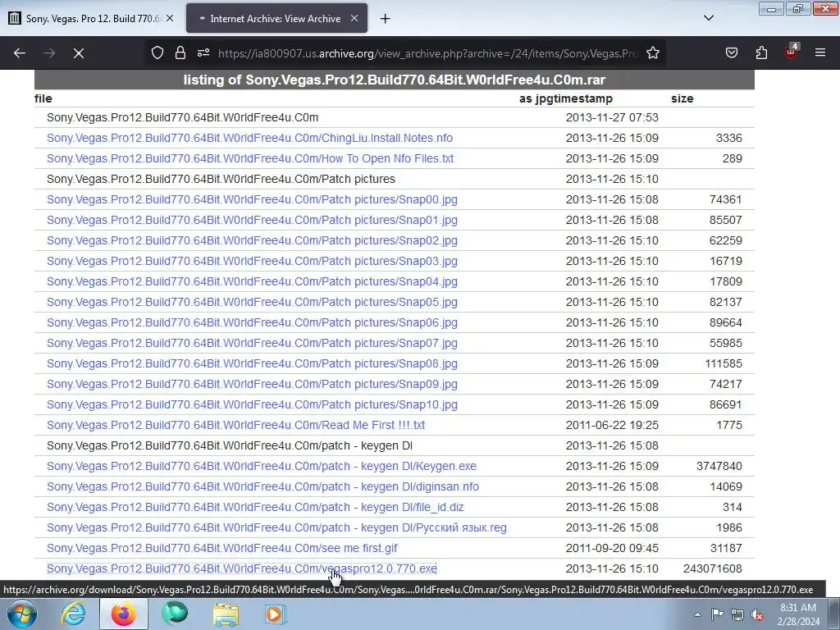Open the Snap05.jpg patch picture
Image resolution: width=840 pixels, height=630 pixels.
tap(252, 302)
